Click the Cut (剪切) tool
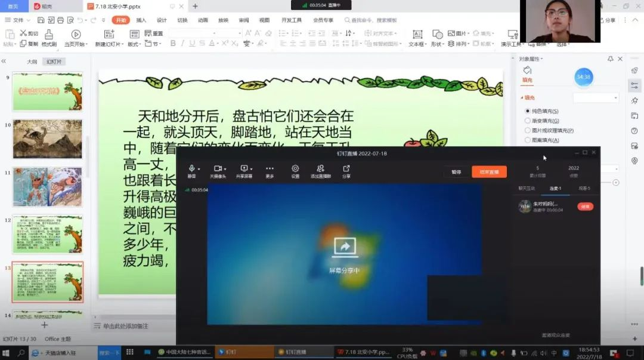Screen dimensions: 644x360 pos(29,34)
